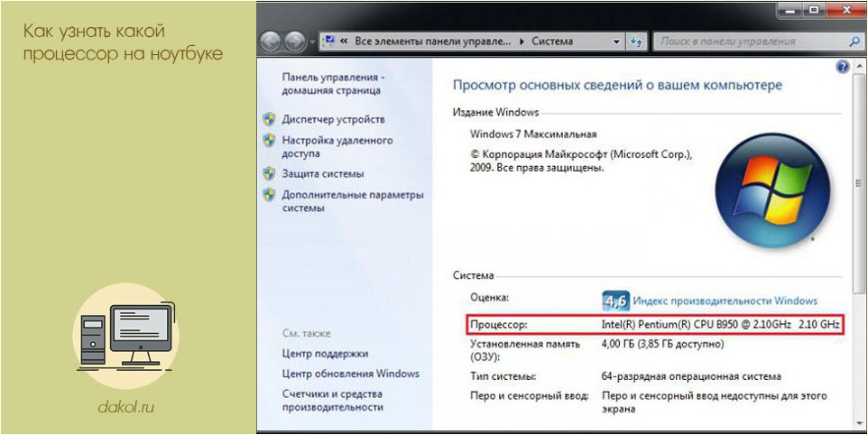Click the magnifier search icon
The image size is (868, 435).
854,42
